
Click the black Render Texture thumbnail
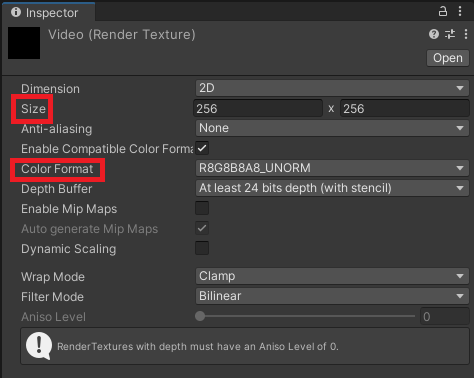click(x=24, y=43)
